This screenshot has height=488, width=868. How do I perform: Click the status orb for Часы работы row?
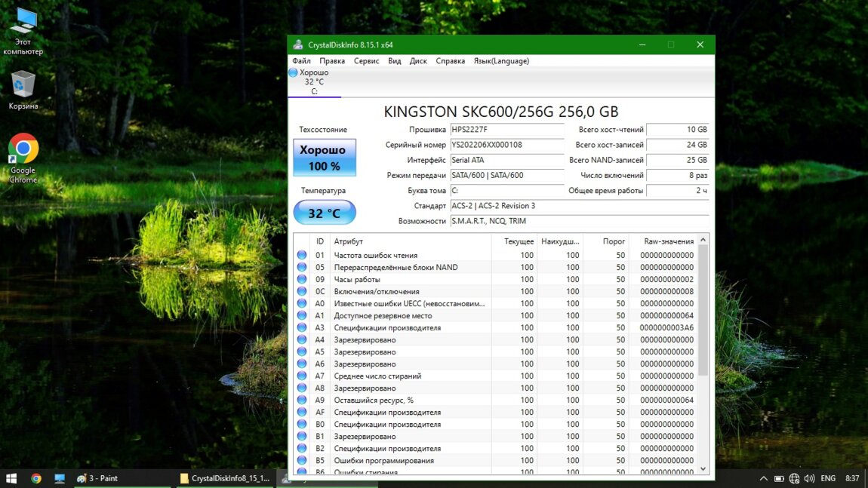(302, 280)
